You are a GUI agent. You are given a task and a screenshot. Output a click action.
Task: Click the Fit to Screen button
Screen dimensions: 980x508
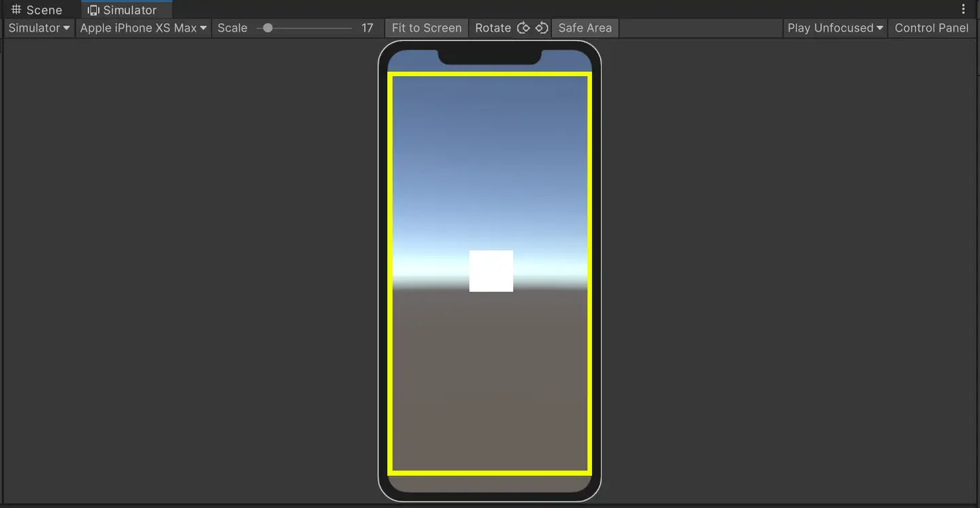click(x=427, y=28)
